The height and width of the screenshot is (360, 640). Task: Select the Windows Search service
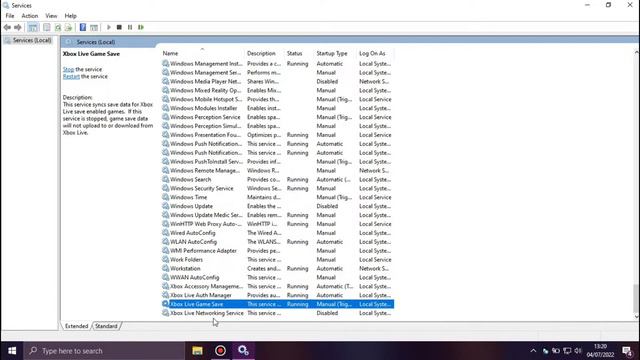(278, 180)
